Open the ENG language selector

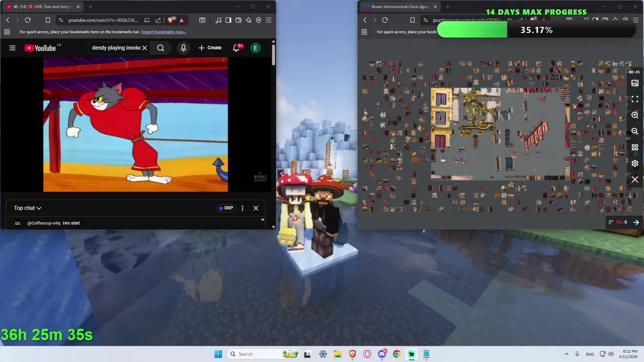coord(590,354)
